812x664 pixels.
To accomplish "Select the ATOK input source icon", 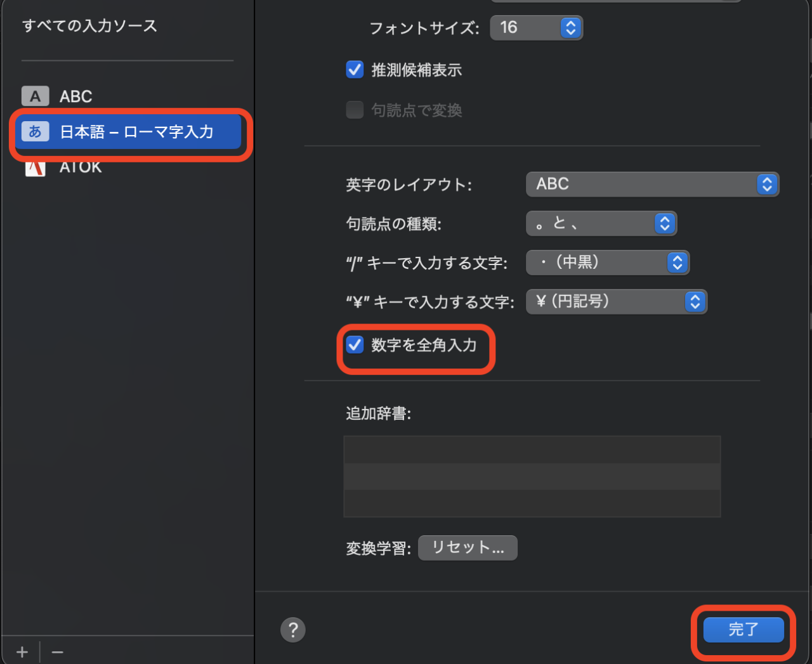I will click(x=35, y=166).
